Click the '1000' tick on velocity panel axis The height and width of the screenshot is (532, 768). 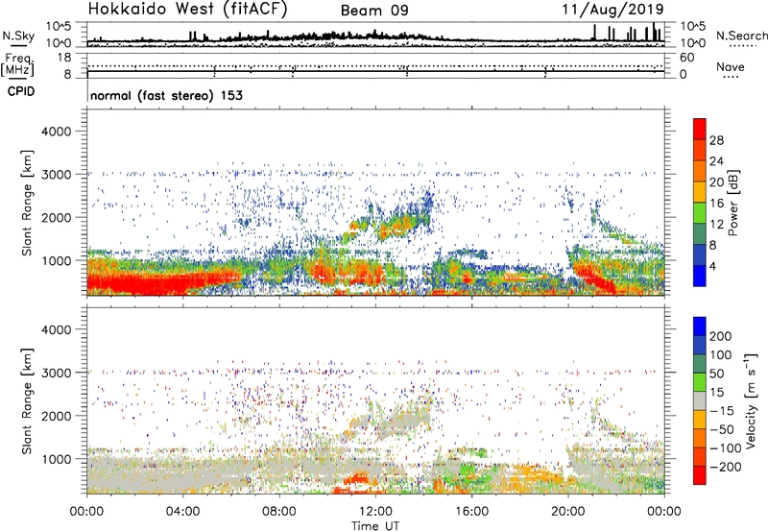pyautogui.click(x=57, y=459)
